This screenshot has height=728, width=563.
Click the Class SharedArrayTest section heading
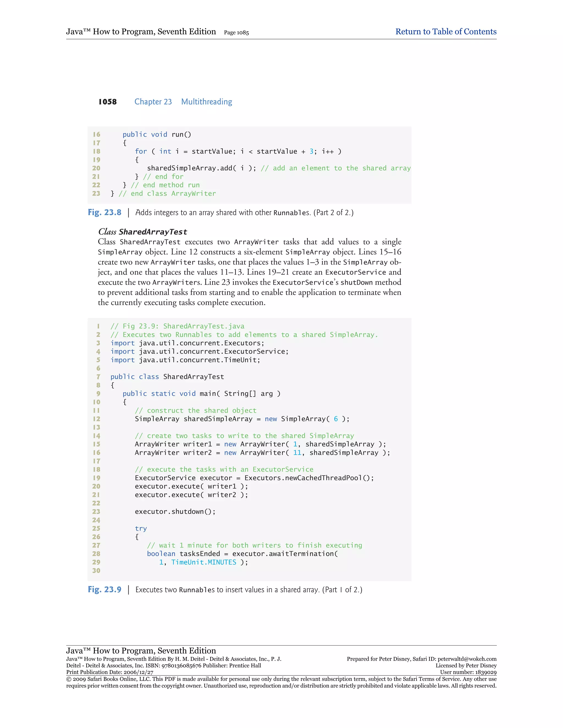pyautogui.click(x=142, y=232)
